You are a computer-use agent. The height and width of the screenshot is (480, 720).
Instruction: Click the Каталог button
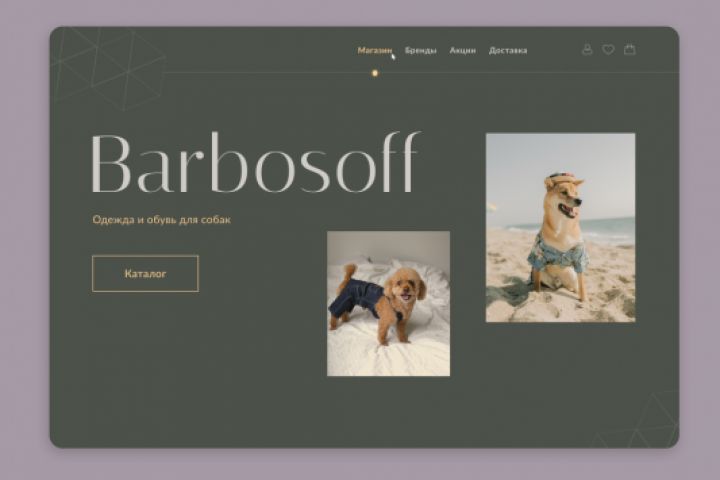pyautogui.click(x=145, y=274)
